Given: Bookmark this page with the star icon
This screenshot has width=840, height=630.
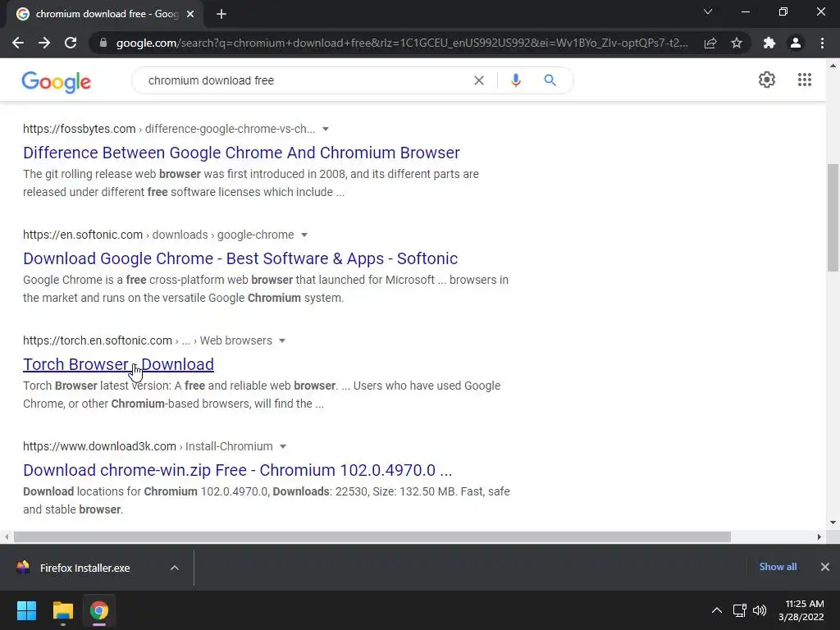Looking at the screenshot, I should pyautogui.click(x=737, y=43).
